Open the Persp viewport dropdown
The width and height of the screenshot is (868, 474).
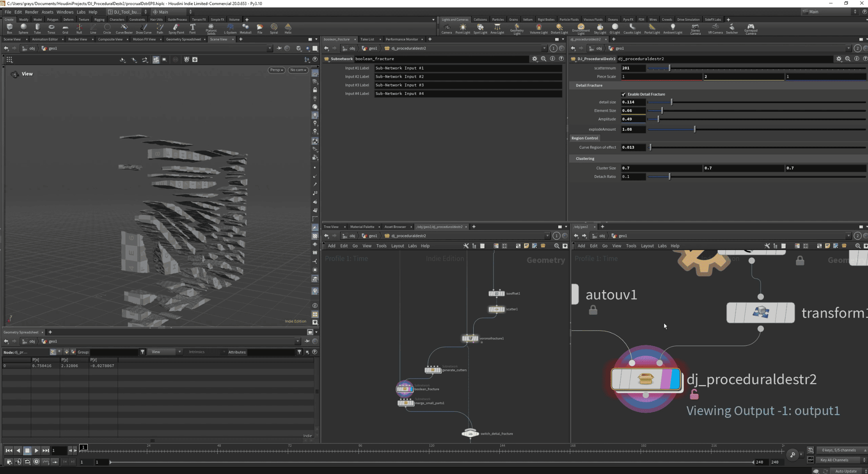(x=276, y=70)
